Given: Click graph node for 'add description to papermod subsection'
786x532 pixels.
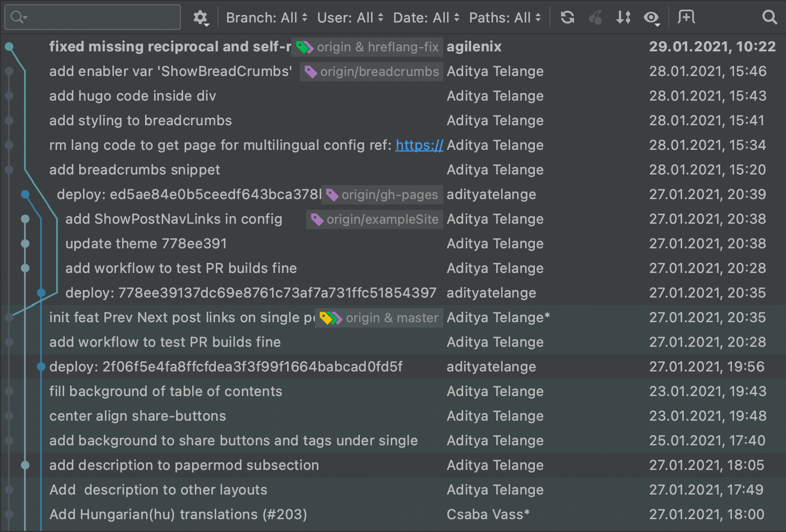Looking at the screenshot, I should click(25, 465).
